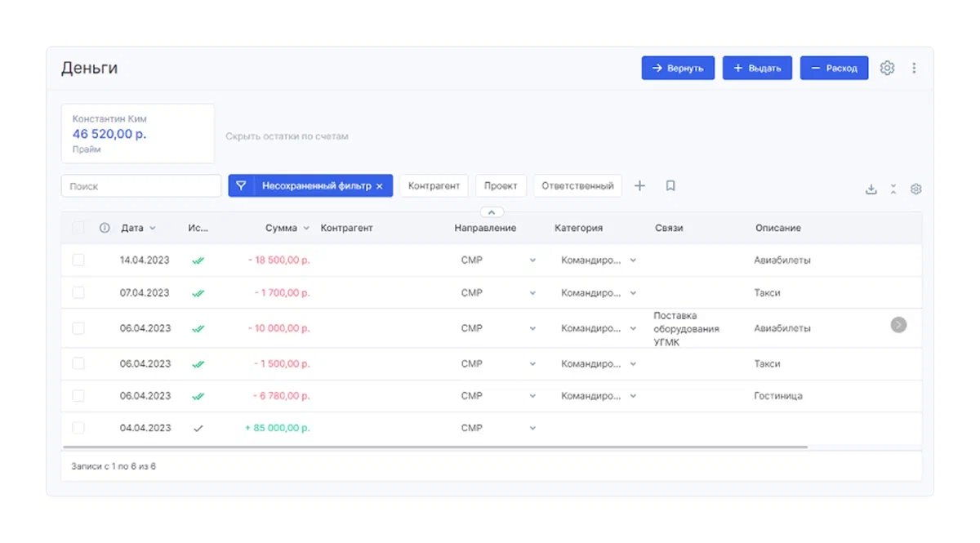The height and width of the screenshot is (543, 980).
Task: Open Категория dropdown in 07.04.2023 row
Action: pyautogui.click(x=633, y=293)
